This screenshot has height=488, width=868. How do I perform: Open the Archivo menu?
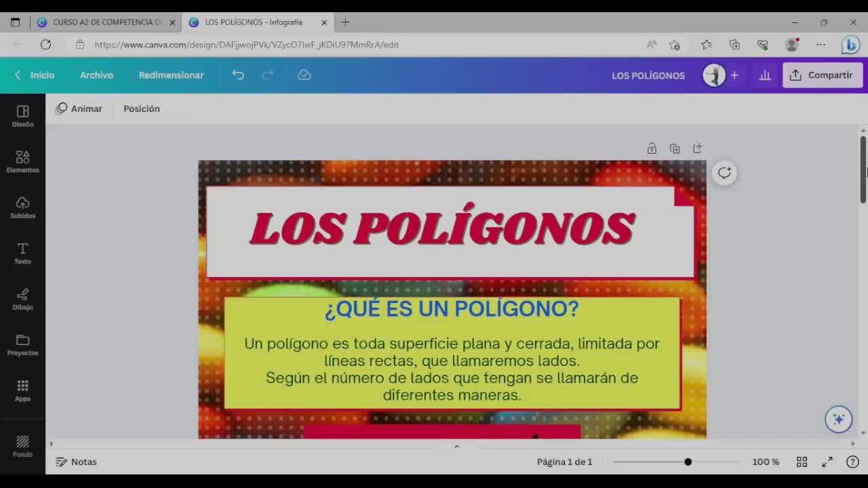pyautogui.click(x=96, y=75)
